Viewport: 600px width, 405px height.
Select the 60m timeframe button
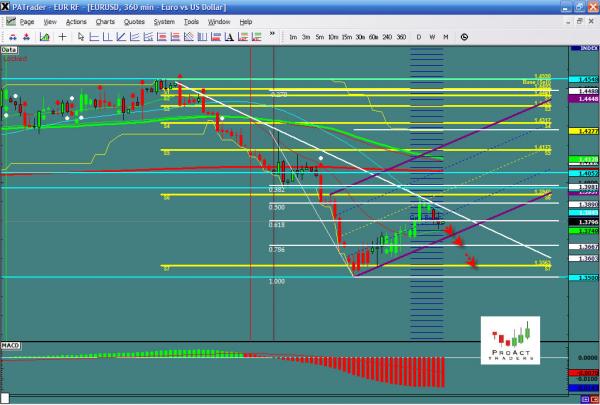pos(372,37)
